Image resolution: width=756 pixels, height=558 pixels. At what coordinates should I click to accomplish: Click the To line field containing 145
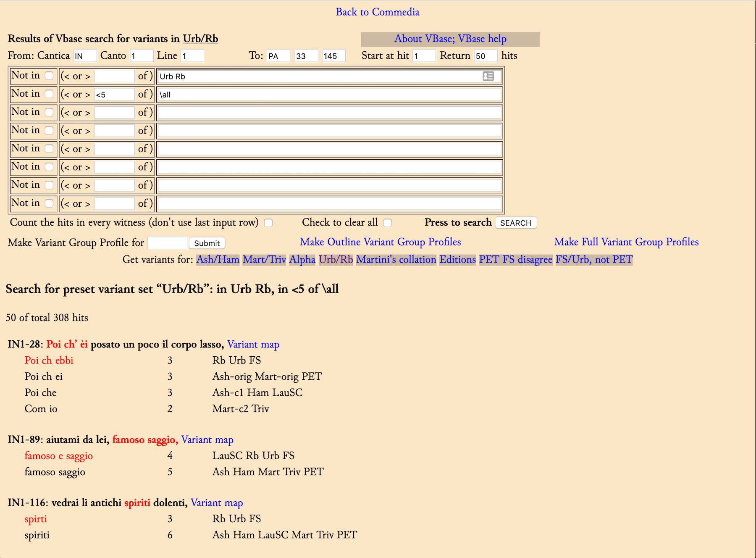pos(334,56)
